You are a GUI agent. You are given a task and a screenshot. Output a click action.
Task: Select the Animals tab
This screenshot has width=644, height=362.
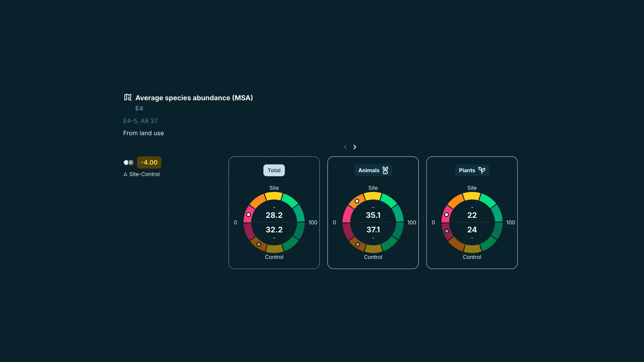point(373,170)
